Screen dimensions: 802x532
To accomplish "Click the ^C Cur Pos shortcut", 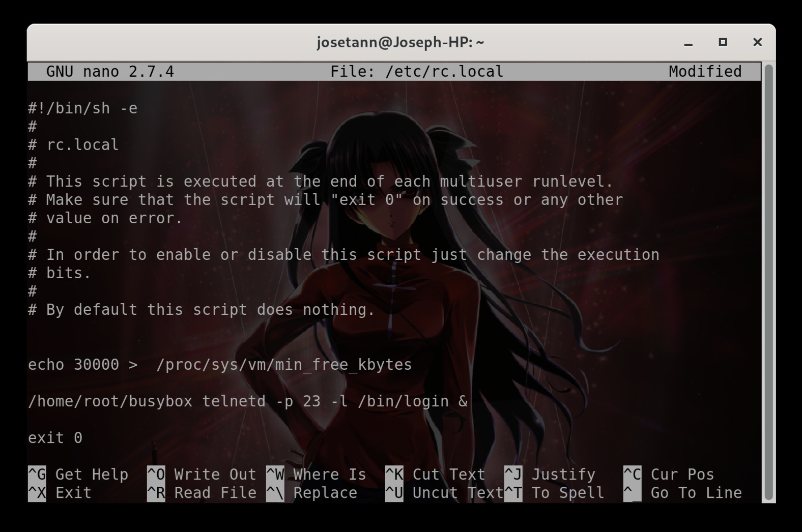I will [x=669, y=475].
